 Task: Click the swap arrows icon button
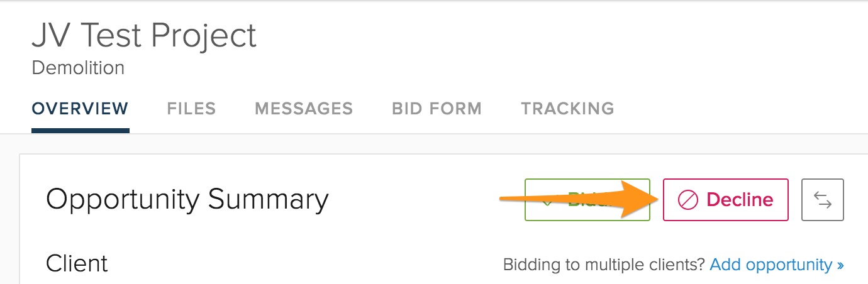pos(823,200)
